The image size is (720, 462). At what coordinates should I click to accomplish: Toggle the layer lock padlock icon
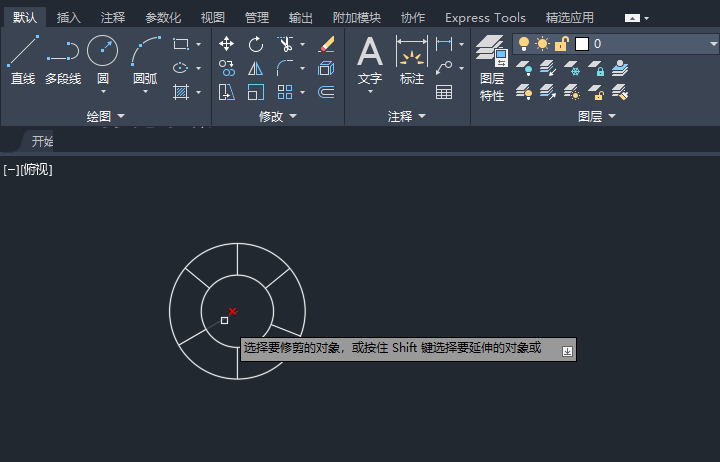click(561, 44)
